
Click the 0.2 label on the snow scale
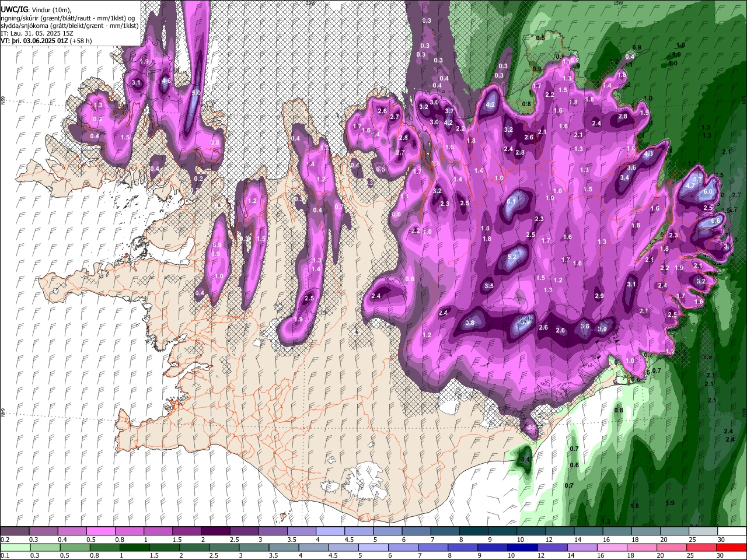click(x=5, y=540)
